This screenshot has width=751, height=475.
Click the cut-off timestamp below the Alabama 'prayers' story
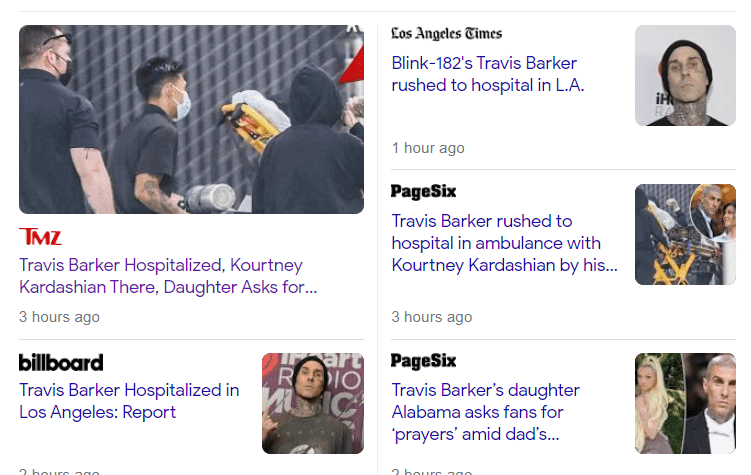tap(431, 471)
